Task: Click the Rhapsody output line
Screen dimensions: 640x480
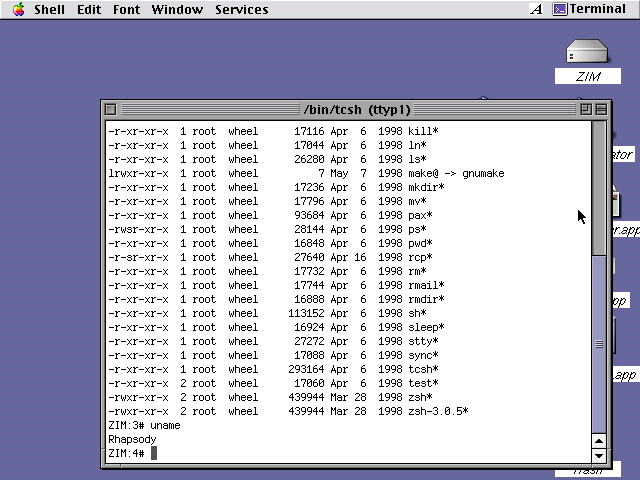Action: 132,440
